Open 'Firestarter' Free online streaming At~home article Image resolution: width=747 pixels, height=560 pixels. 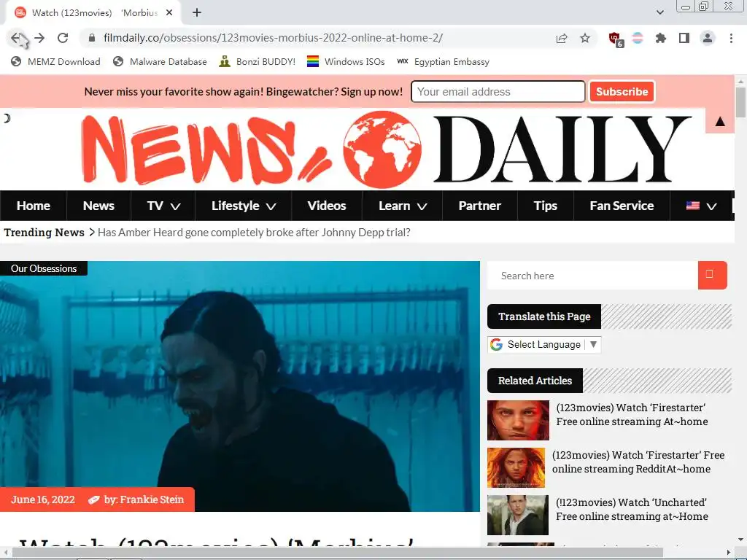[x=632, y=414]
